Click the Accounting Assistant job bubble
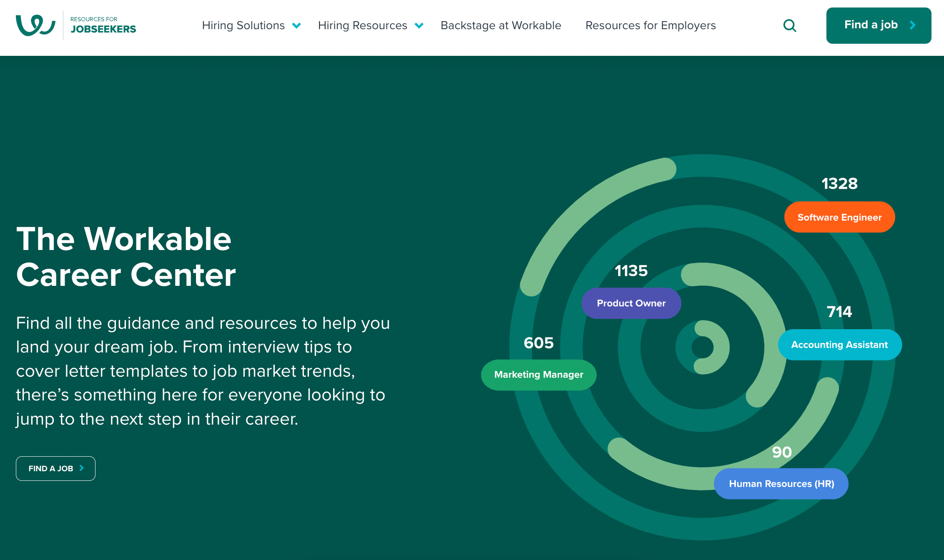This screenshot has height=560, width=944. tap(839, 344)
